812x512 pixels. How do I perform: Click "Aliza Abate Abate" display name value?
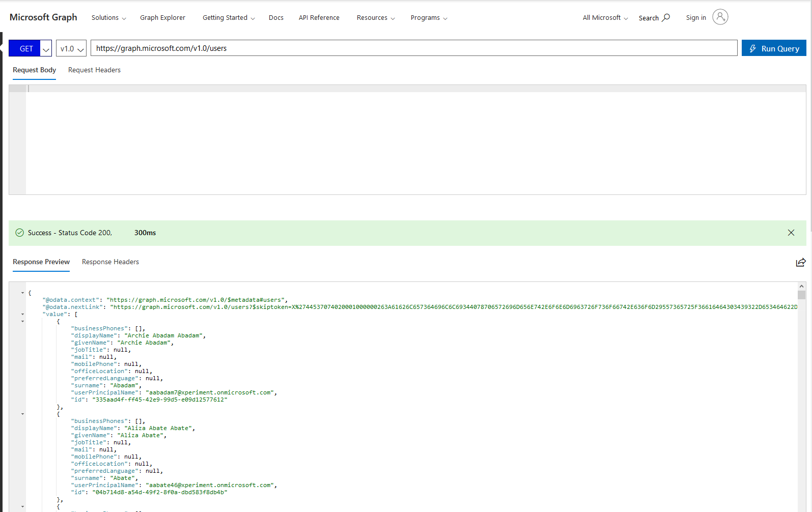pyautogui.click(x=158, y=429)
